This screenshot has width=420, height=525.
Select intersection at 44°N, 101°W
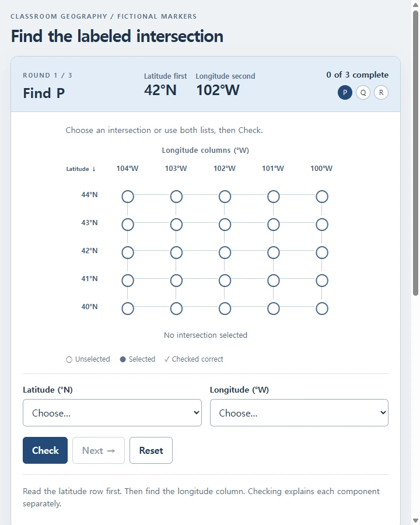(274, 197)
